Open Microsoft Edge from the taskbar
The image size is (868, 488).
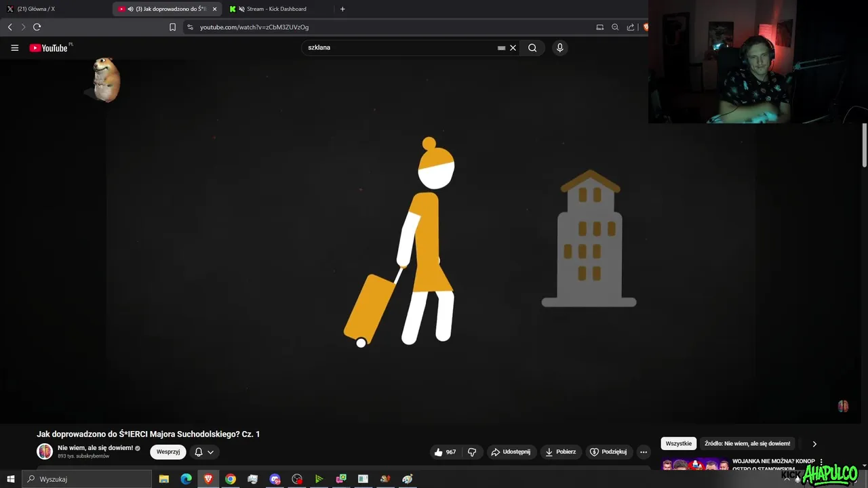tap(186, 479)
